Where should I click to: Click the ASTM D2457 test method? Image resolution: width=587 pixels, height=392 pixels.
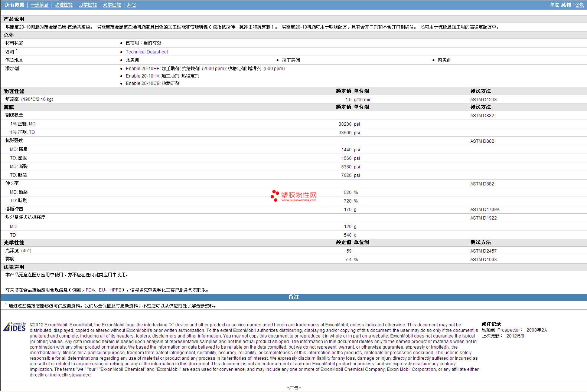pyautogui.click(x=483, y=251)
